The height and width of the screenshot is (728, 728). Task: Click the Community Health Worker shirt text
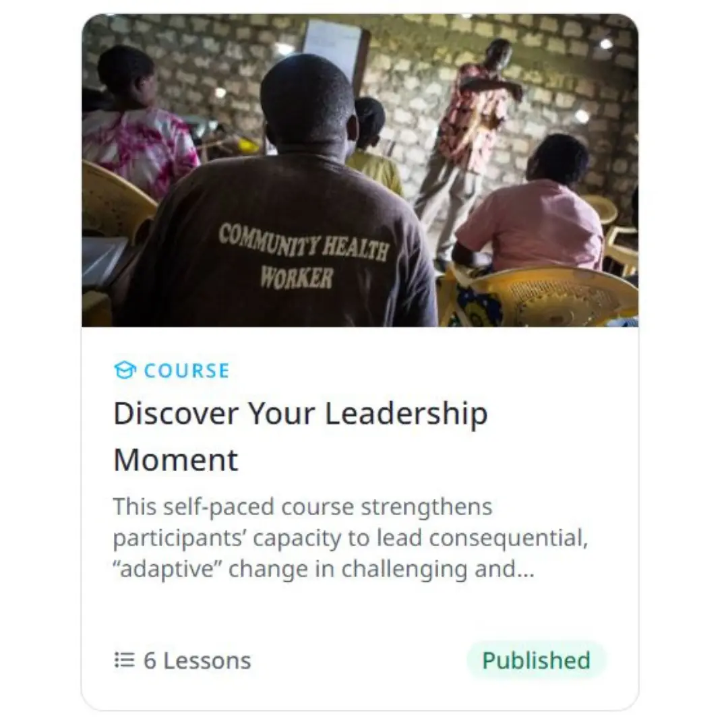pos(303,257)
